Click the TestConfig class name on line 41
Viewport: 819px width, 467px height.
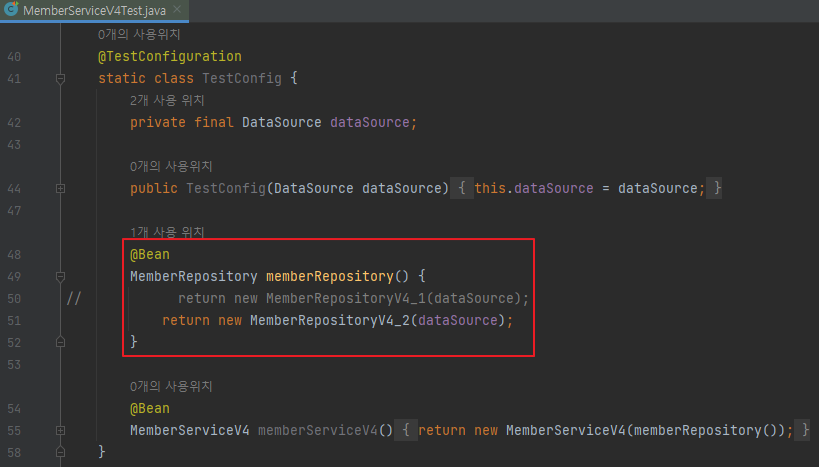click(242, 78)
